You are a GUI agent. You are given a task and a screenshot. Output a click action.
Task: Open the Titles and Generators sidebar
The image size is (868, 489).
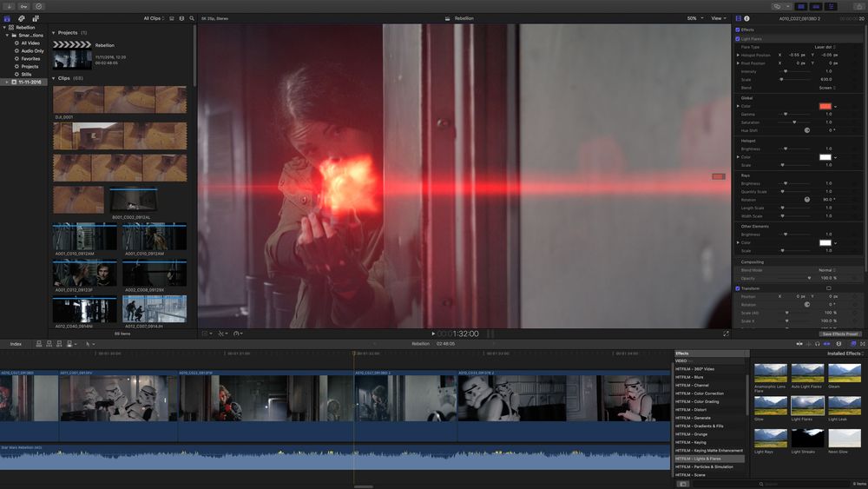pos(36,18)
